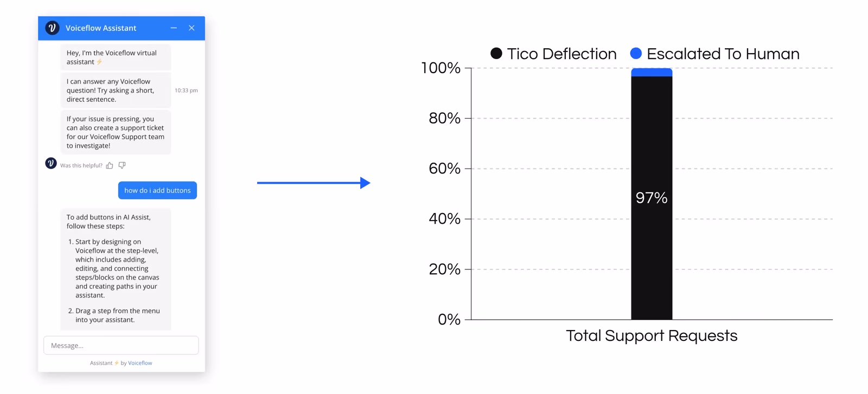
Task: Close the Voiceflow Assistant chat widget
Action: coord(192,28)
